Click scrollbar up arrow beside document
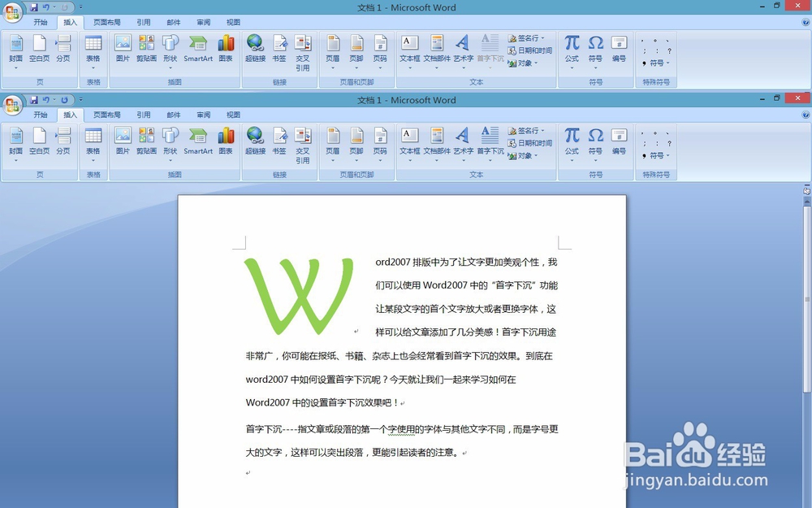This screenshot has width=812, height=508. click(x=807, y=201)
